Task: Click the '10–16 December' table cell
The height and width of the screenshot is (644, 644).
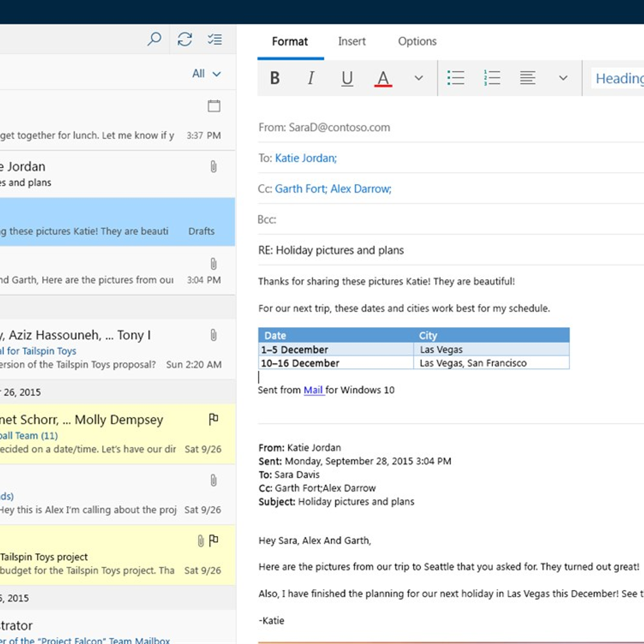Action: click(x=336, y=363)
